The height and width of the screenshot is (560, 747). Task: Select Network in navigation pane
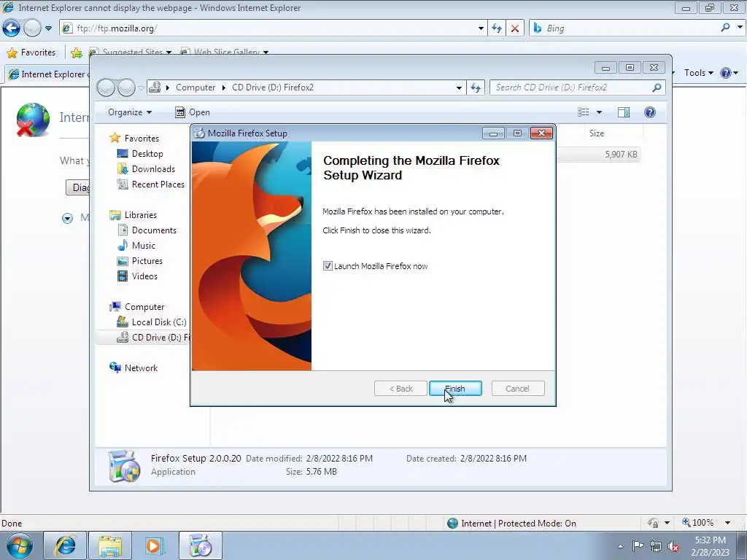(x=141, y=368)
